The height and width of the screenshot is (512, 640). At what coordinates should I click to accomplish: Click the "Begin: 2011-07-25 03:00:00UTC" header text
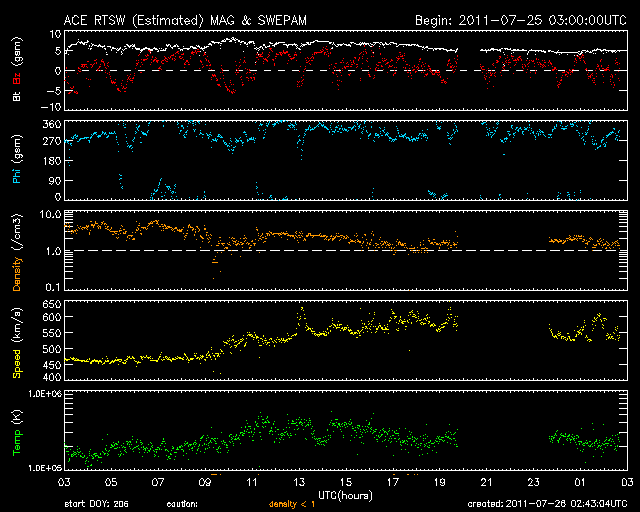pos(521,20)
